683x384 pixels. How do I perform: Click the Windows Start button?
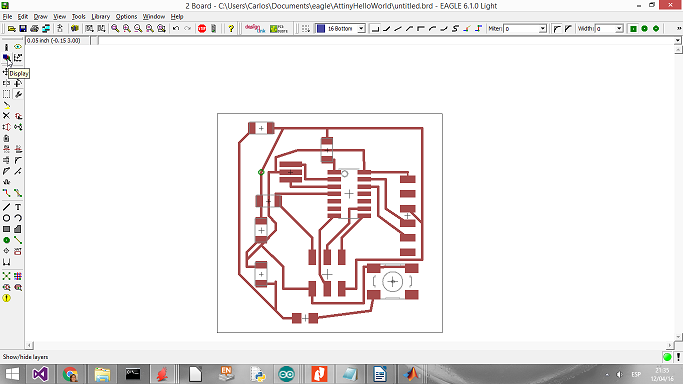[x=12, y=374]
